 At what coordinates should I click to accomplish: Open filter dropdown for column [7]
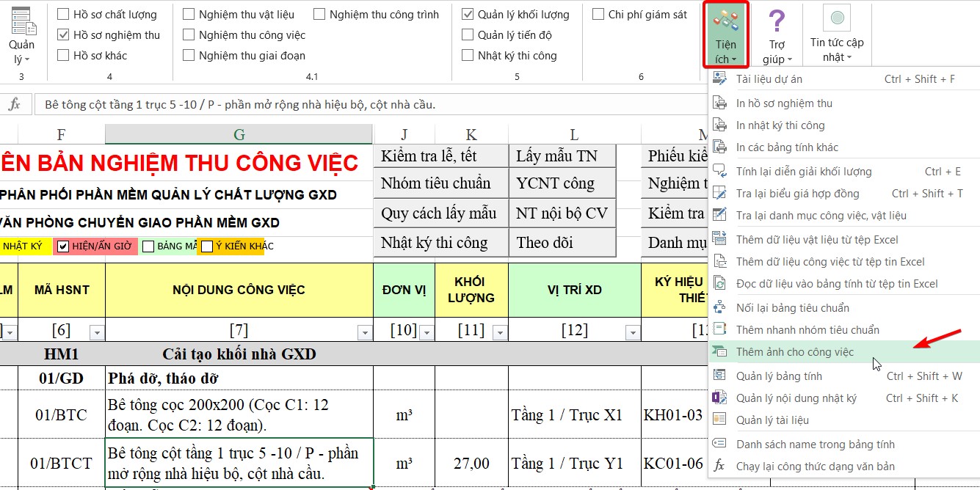pyautogui.click(x=364, y=333)
